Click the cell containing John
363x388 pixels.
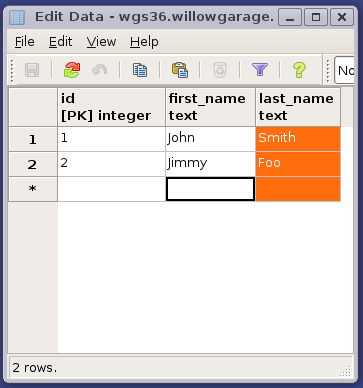(x=210, y=139)
